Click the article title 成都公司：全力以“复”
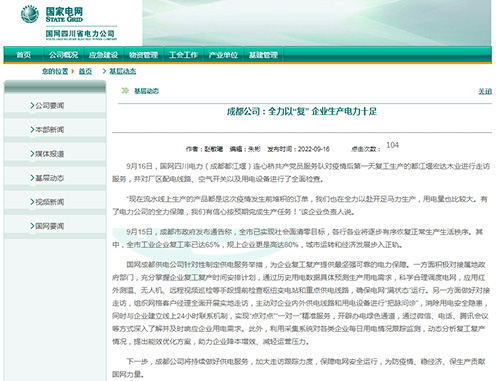The width and height of the screenshot is (500, 381). [x=302, y=111]
